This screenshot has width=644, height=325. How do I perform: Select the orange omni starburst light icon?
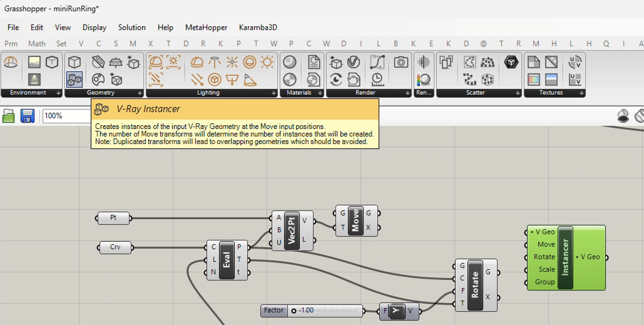(232, 62)
